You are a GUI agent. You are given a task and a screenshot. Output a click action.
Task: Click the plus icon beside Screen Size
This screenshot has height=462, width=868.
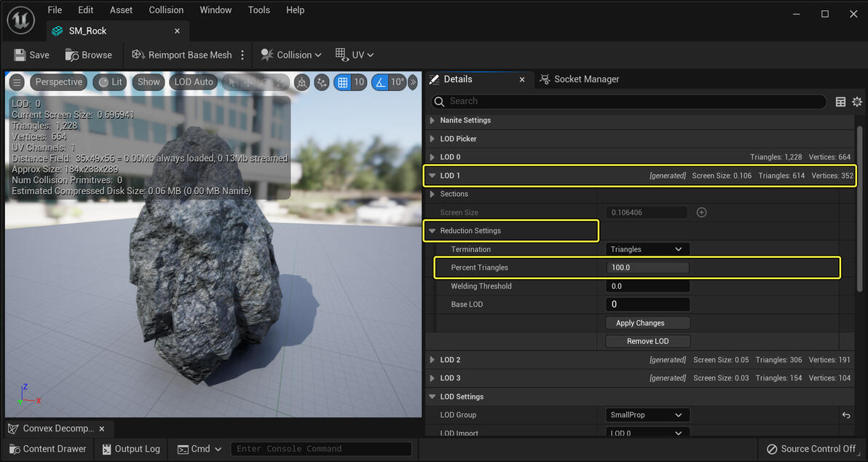point(701,213)
